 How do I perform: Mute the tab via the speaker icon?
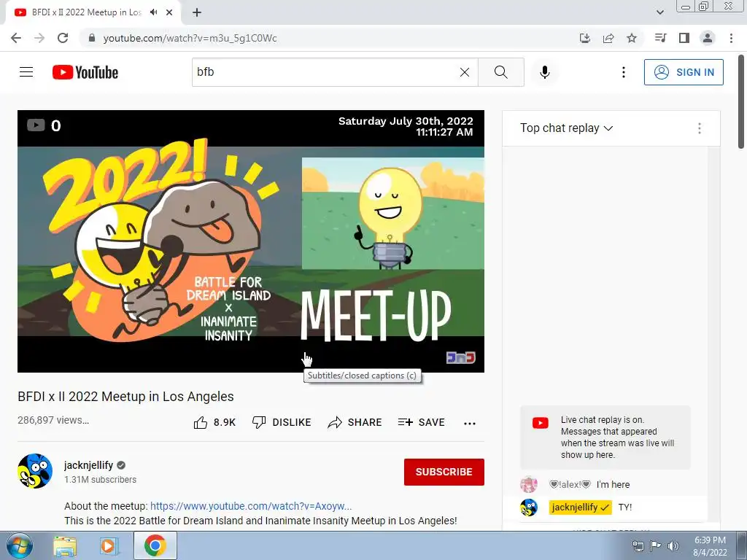point(153,12)
